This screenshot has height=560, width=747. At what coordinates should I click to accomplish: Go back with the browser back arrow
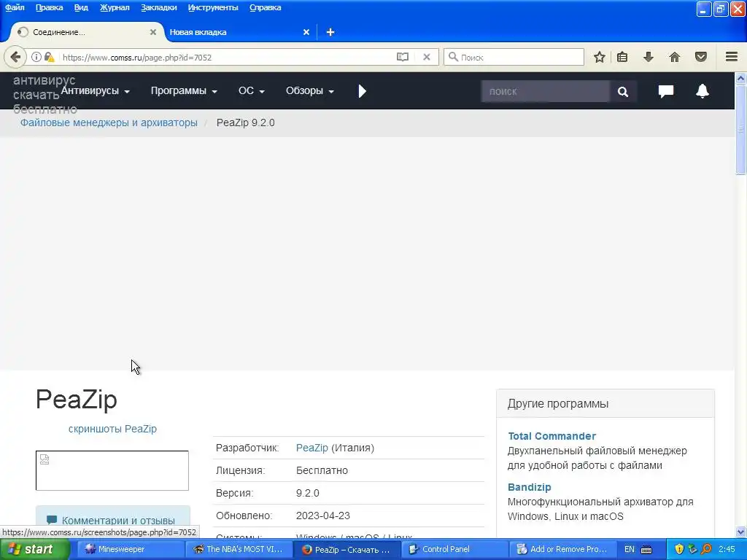15,57
